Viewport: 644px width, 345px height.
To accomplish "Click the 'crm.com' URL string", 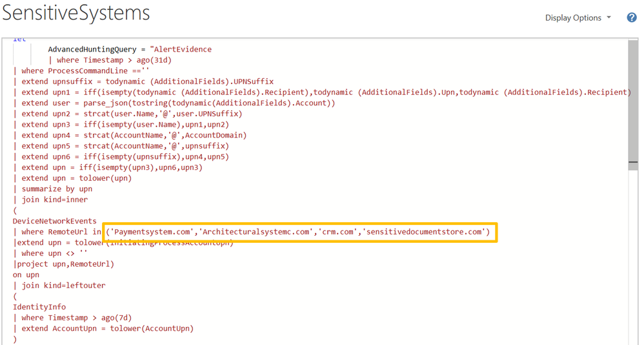I will point(337,232).
